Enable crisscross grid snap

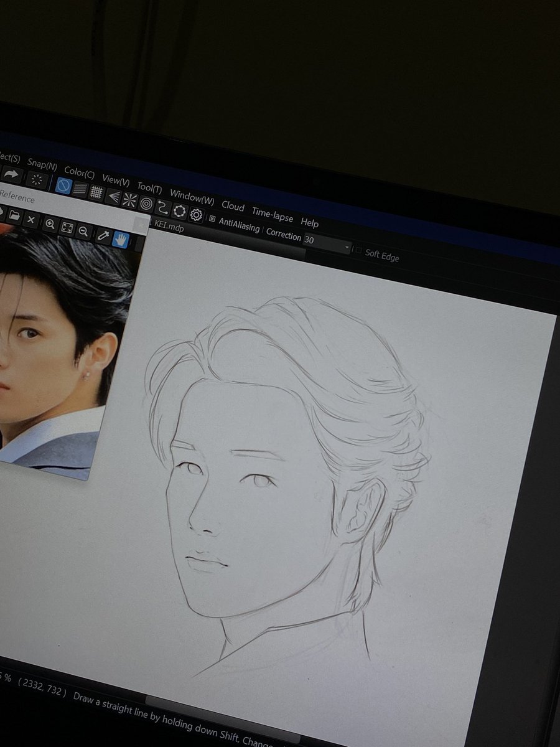[x=96, y=192]
